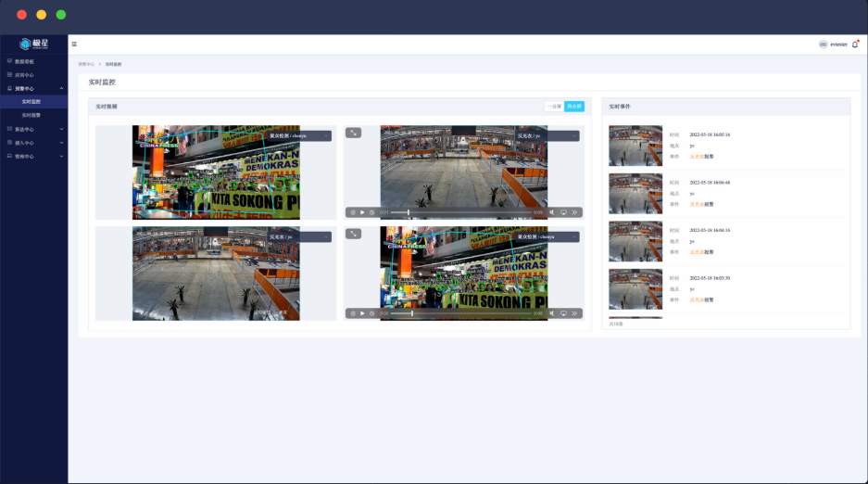
Task: Expand bottom-right video to fullscreen
Action: pos(353,234)
